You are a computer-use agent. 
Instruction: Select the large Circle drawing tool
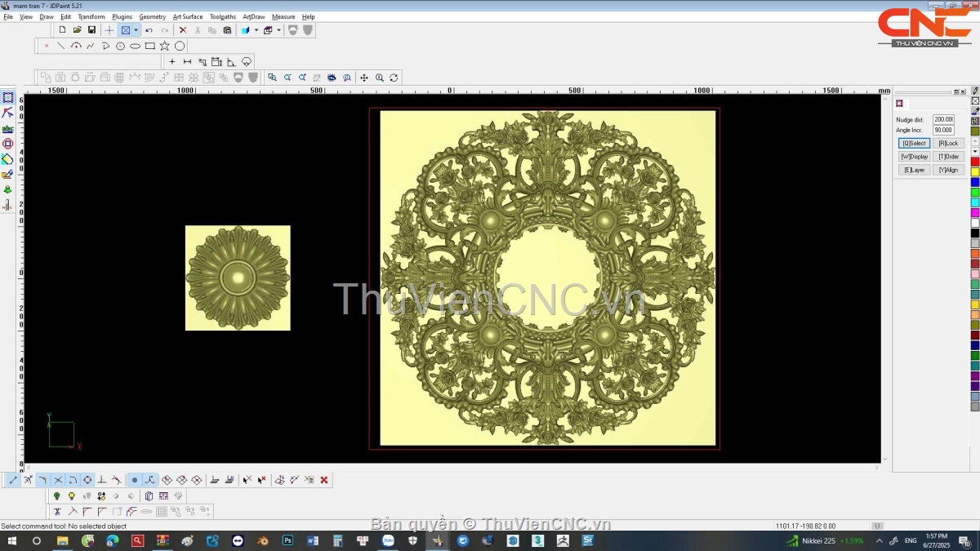180,46
